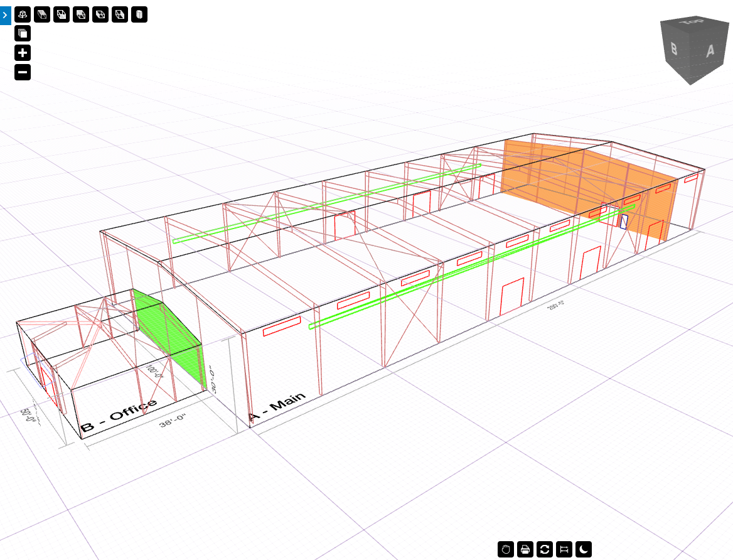This screenshot has width=733, height=560.
Task: Print the building view
Action: point(525,549)
